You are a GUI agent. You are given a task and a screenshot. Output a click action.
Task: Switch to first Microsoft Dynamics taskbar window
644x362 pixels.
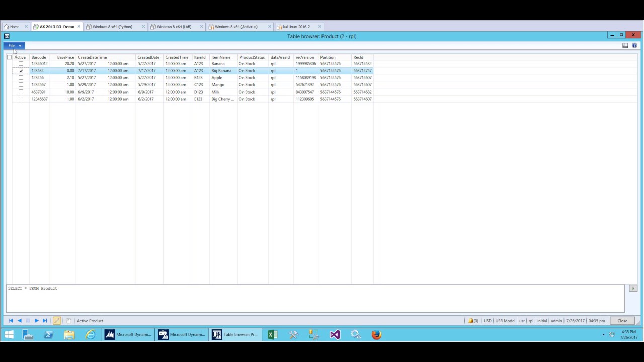point(128,334)
